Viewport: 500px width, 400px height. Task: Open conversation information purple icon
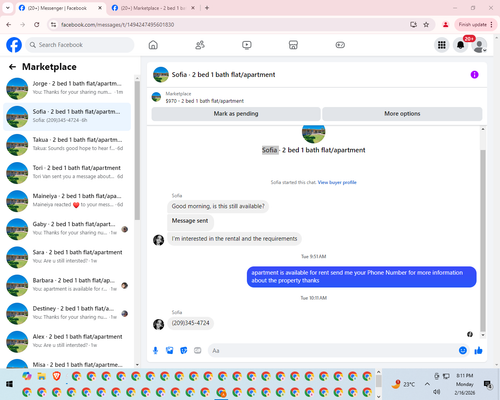pos(474,75)
